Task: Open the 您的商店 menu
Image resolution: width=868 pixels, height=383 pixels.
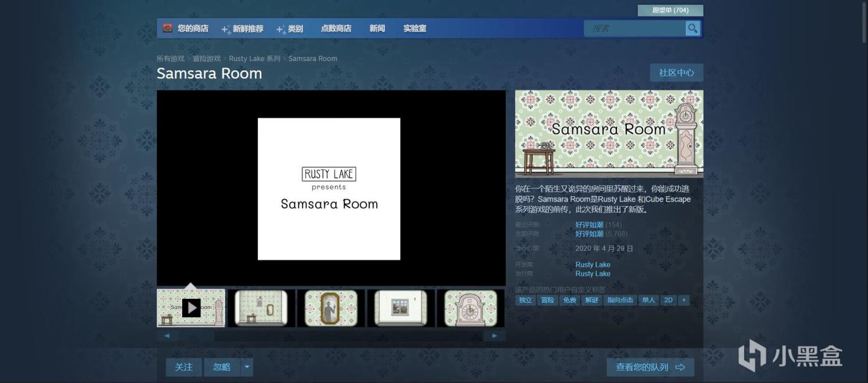Action: (193, 29)
